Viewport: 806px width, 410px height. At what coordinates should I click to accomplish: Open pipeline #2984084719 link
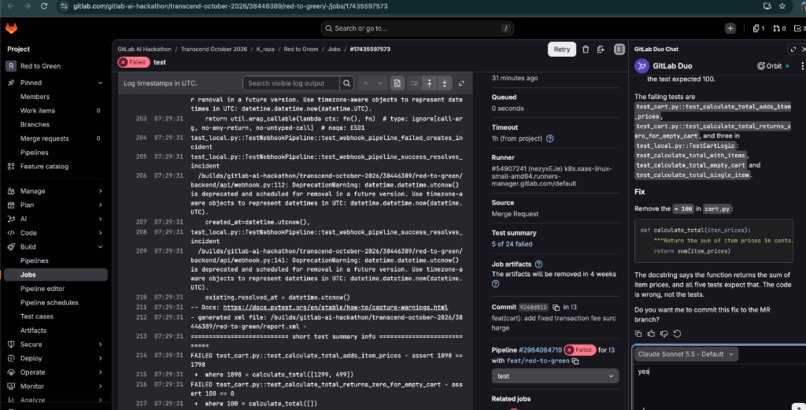540,350
